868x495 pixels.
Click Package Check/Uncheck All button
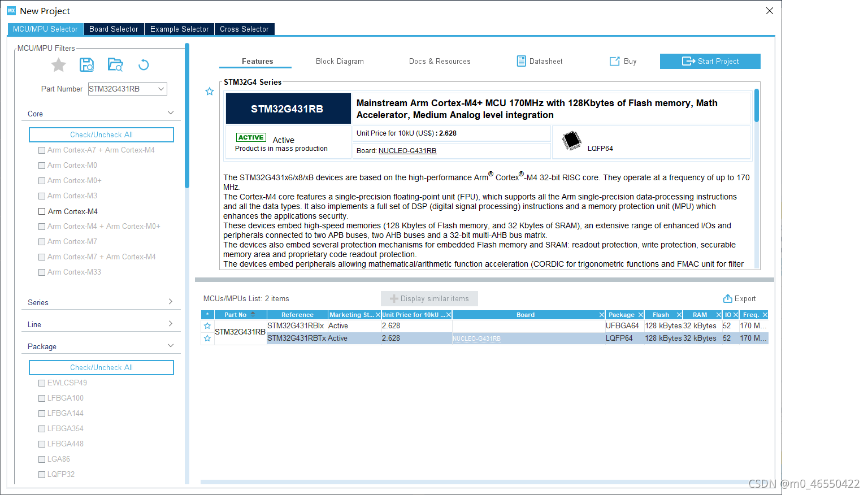click(x=101, y=367)
